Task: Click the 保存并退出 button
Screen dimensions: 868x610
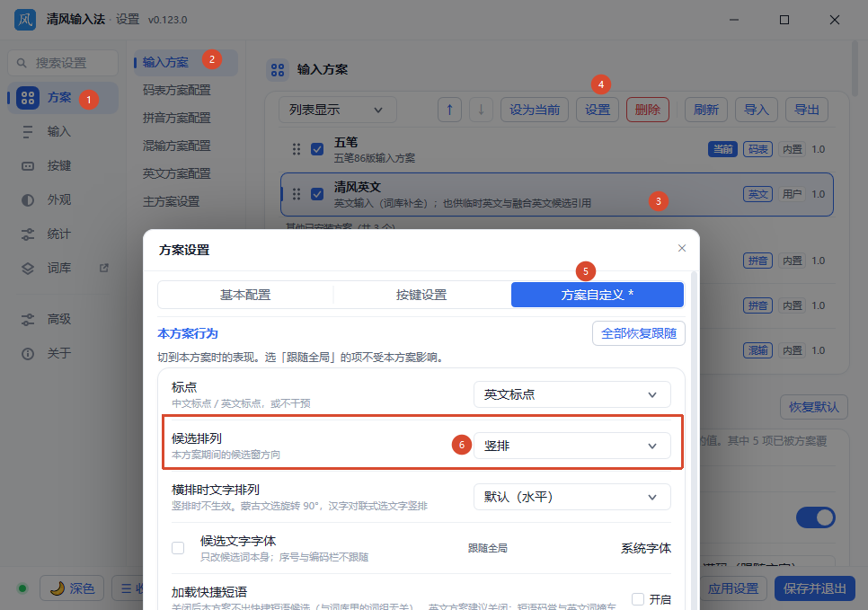Action: coord(814,588)
